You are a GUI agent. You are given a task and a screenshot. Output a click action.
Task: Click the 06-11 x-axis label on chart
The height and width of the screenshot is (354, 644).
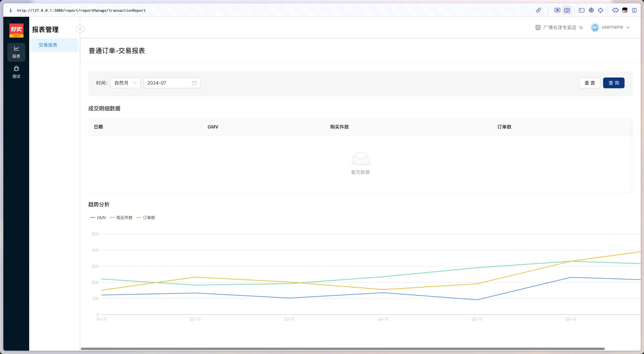(x=571, y=319)
